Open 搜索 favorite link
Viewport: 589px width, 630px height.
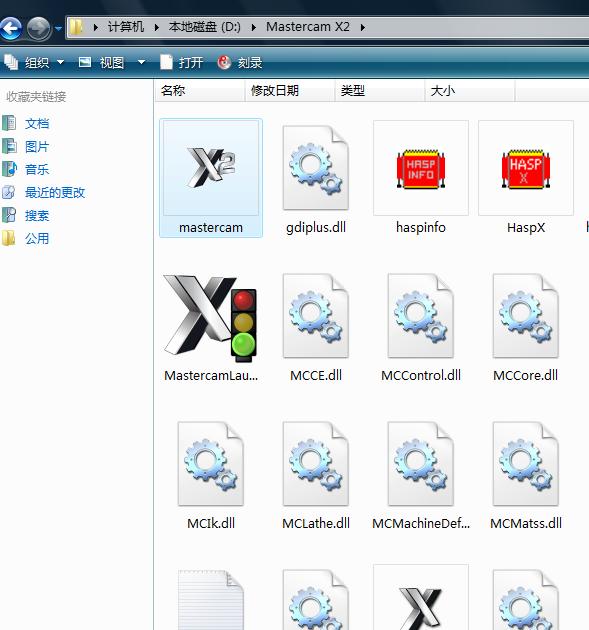coord(37,216)
